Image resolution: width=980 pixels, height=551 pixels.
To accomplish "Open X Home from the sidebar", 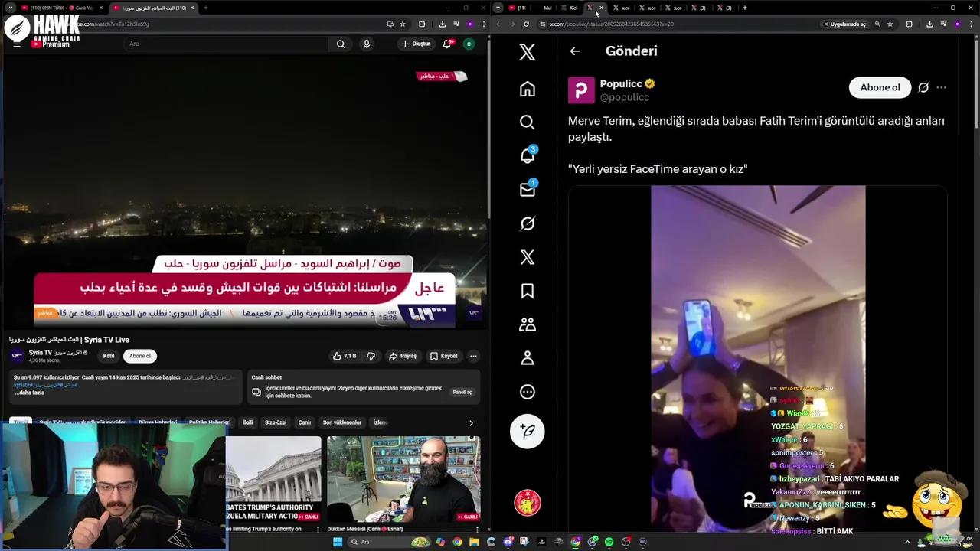I will point(527,89).
